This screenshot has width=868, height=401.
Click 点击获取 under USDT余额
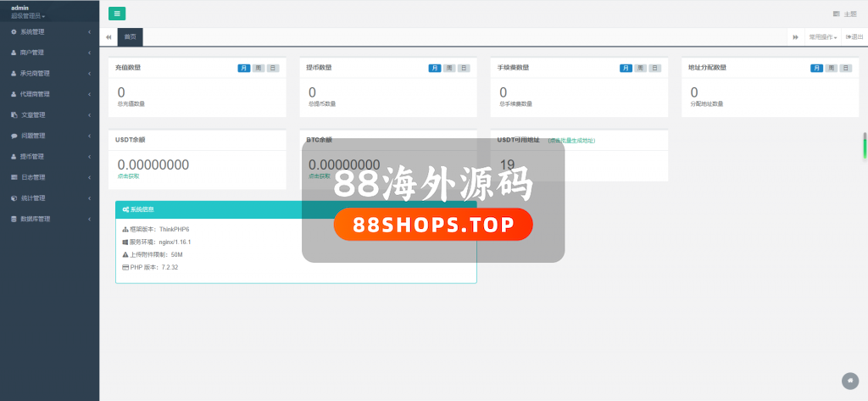tap(129, 176)
